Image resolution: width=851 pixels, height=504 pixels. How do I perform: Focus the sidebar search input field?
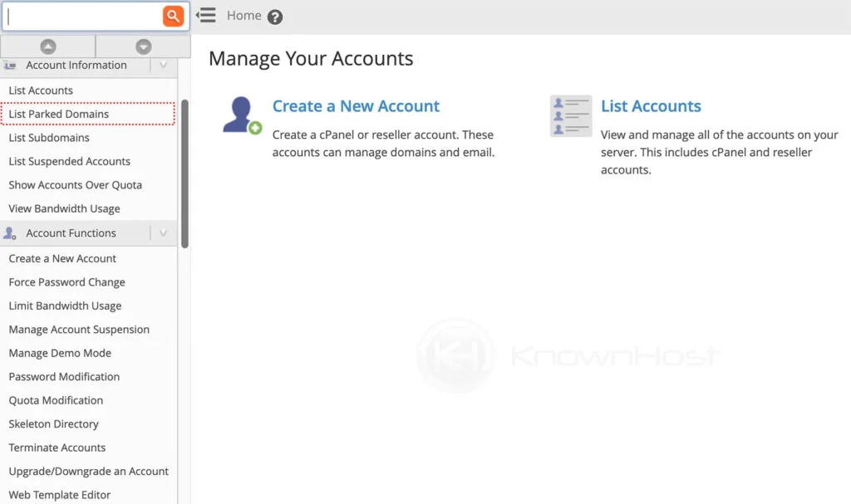click(84, 17)
